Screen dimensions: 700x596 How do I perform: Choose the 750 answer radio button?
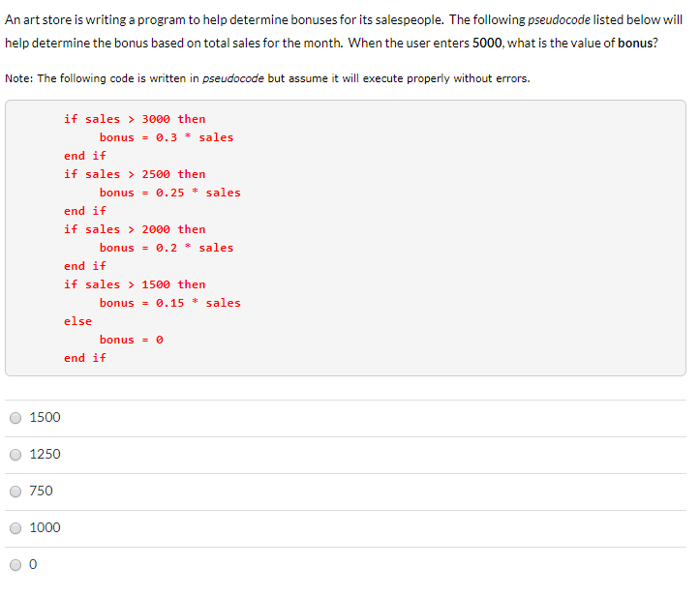coord(15,492)
